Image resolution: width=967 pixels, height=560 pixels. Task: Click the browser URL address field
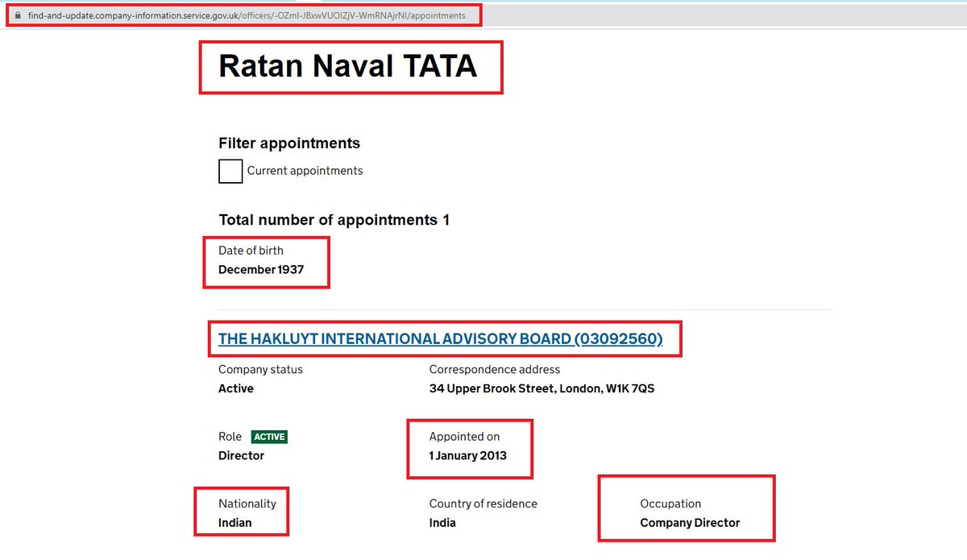pyautogui.click(x=246, y=15)
